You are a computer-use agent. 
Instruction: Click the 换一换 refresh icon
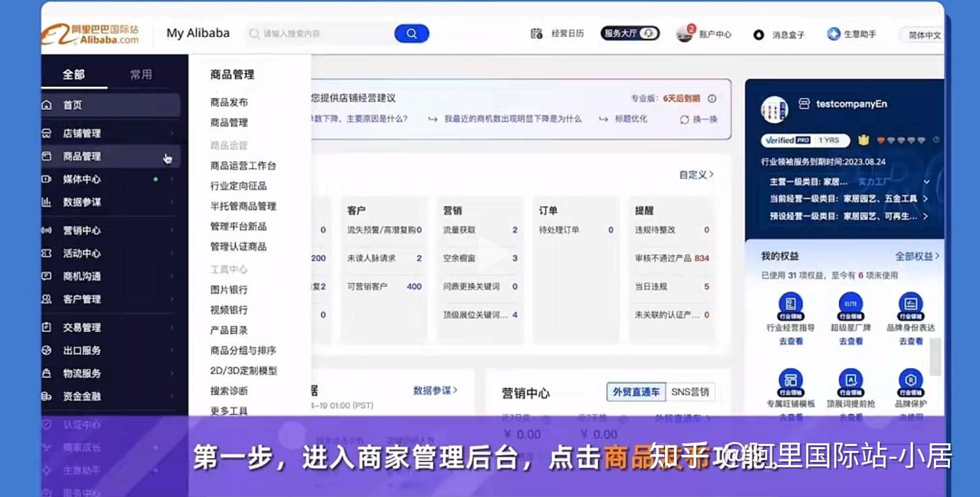(684, 119)
